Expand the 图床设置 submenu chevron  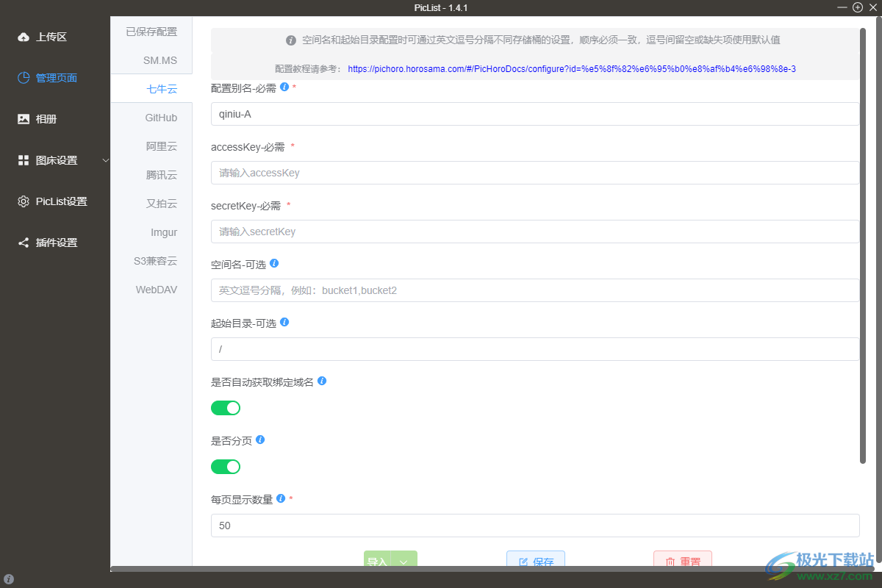point(105,159)
